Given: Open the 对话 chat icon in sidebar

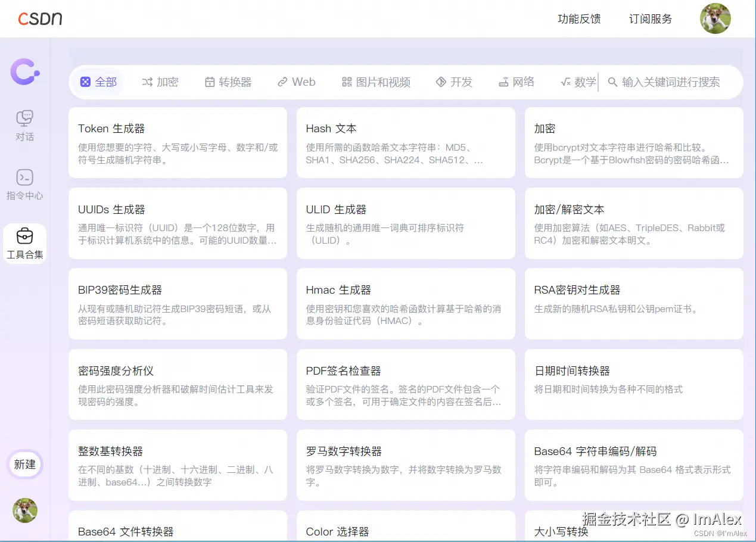Looking at the screenshot, I should pyautogui.click(x=24, y=118).
